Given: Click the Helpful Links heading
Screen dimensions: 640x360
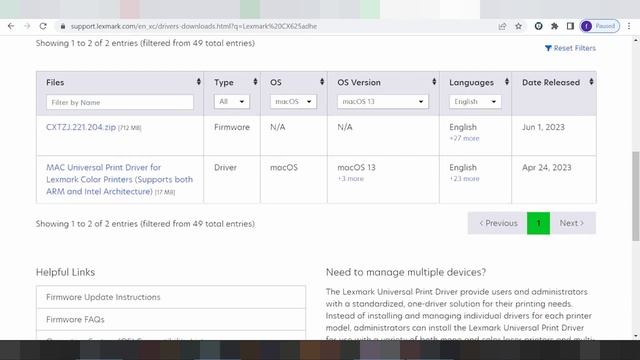Looking at the screenshot, I should click(x=65, y=272).
